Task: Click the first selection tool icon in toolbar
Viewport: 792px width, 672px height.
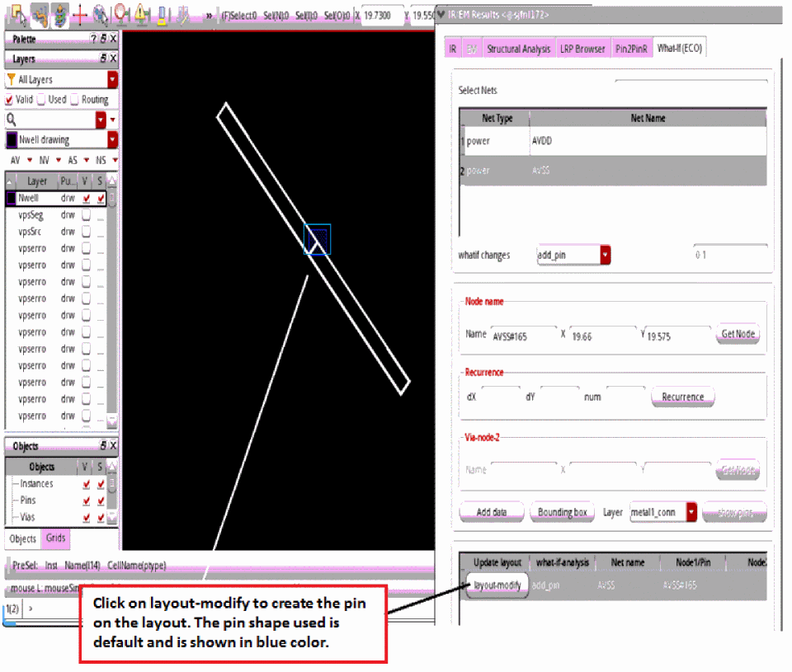Action: tap(18, 13)
